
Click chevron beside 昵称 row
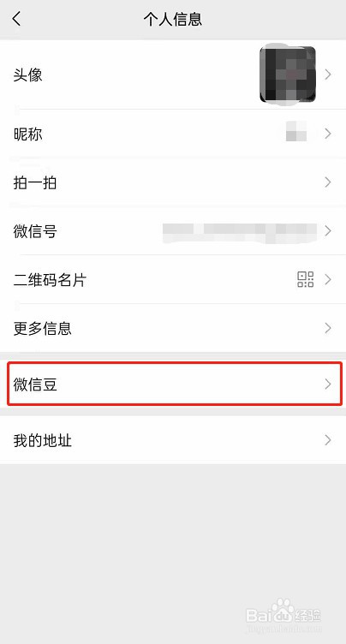coord(327,134)
